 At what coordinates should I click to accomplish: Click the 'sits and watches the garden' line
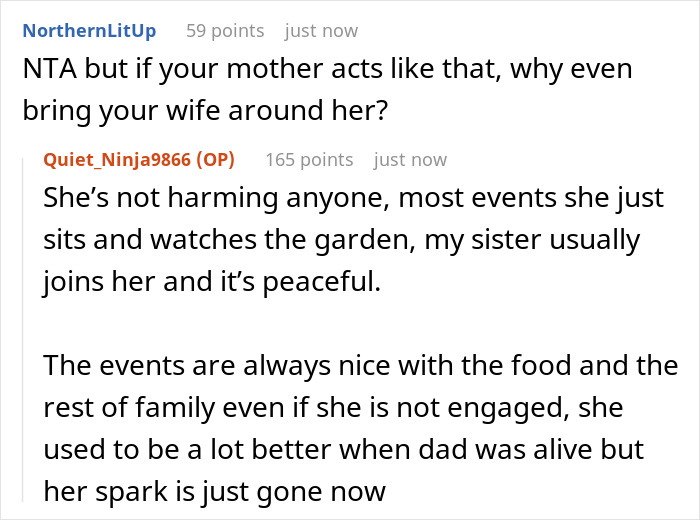[x=343, y=240]
